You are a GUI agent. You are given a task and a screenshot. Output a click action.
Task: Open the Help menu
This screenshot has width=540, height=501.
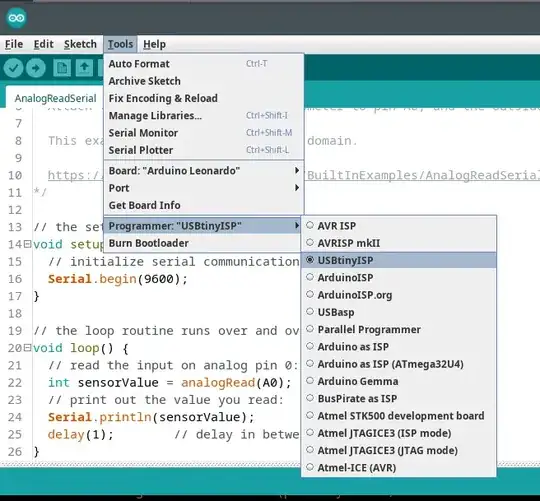tap(154, 44)
